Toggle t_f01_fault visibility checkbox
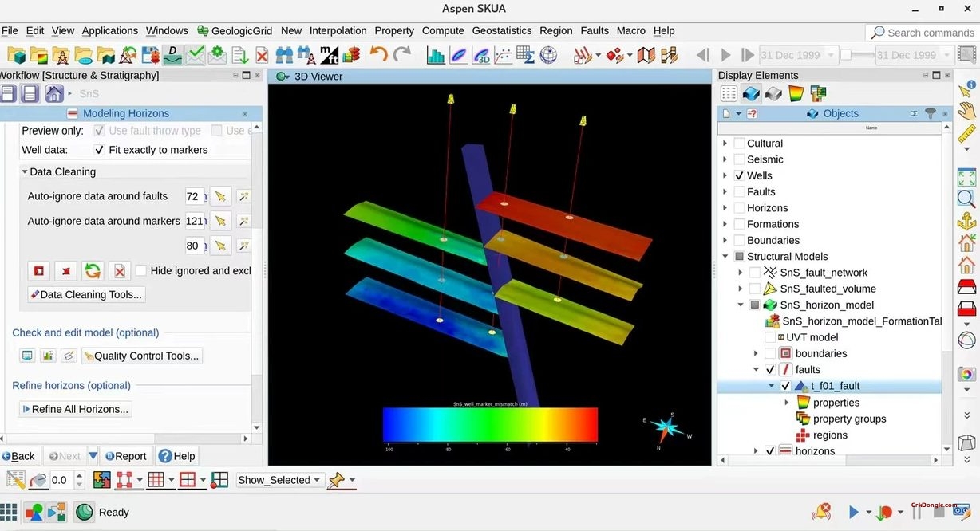This screenshot has height=531, width=980. pos(785,386)
